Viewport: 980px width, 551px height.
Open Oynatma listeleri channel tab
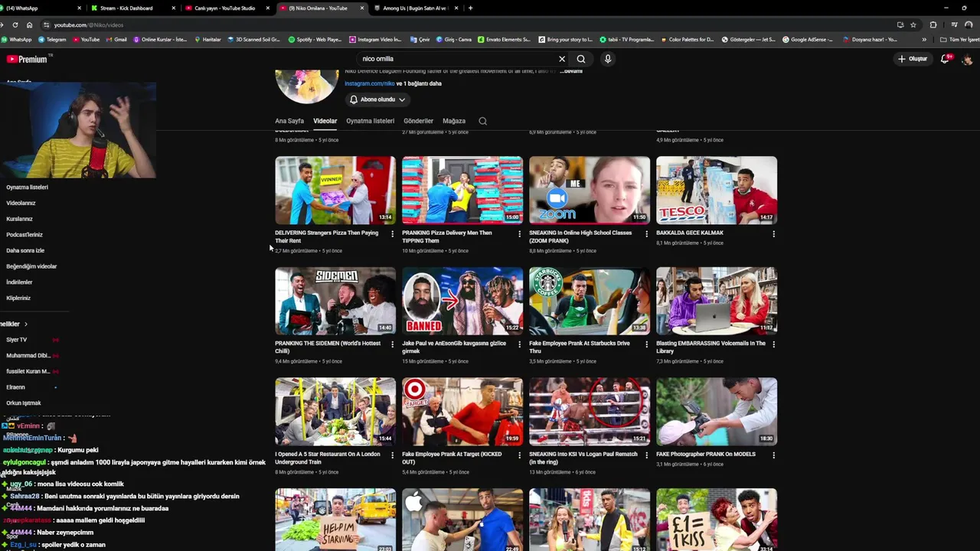pyautogui.click(x=370, y=121)
